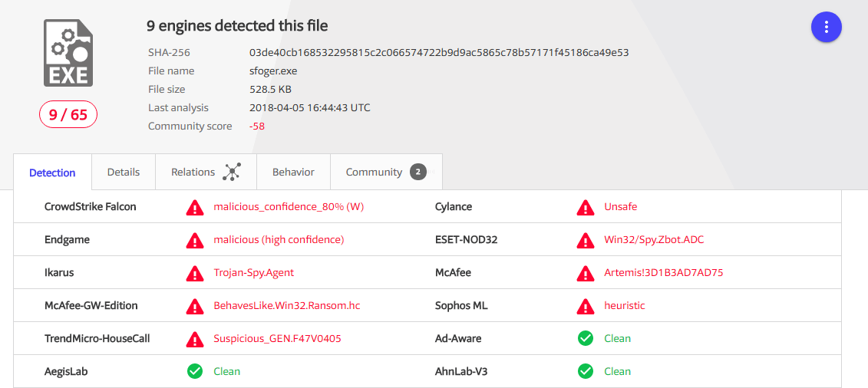Open the Details tab

pyautogui.click(x=124, y=172)
